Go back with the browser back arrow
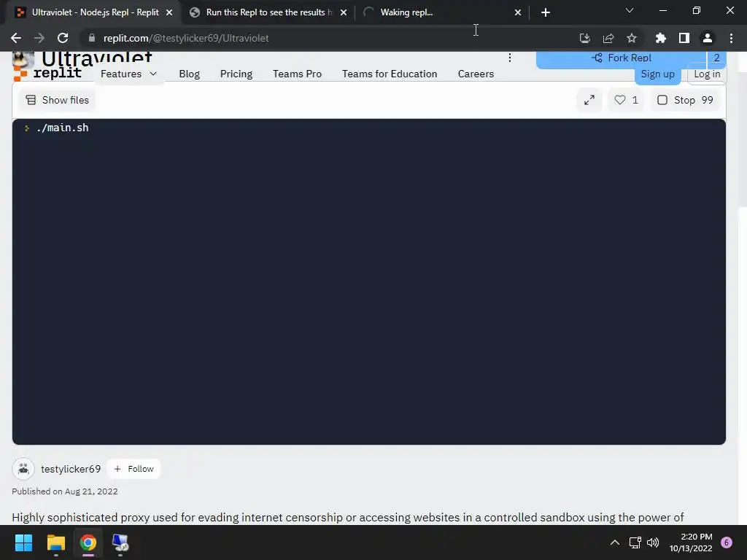 point(16,38)
